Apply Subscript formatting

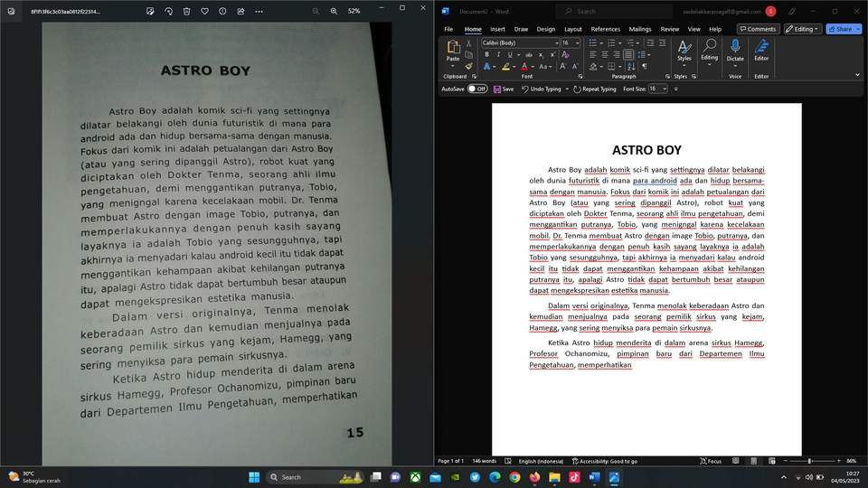541,55
